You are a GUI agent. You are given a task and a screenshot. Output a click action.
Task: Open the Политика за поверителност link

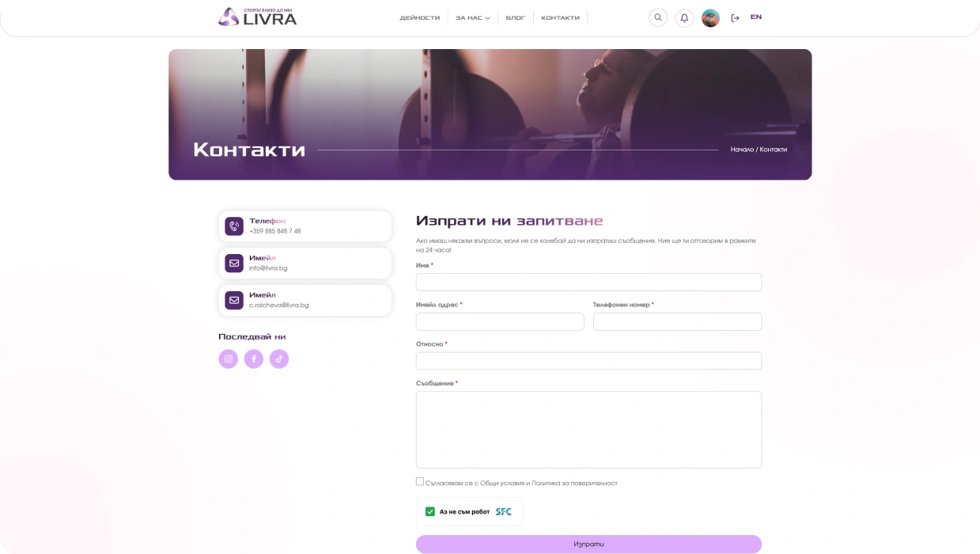(574, 483)
